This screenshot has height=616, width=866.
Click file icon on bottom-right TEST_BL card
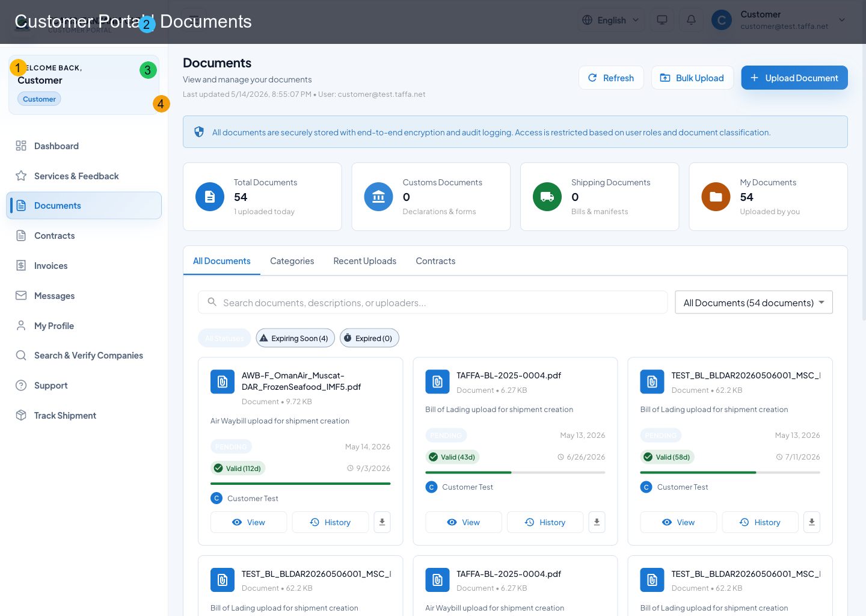coord(653,580)
